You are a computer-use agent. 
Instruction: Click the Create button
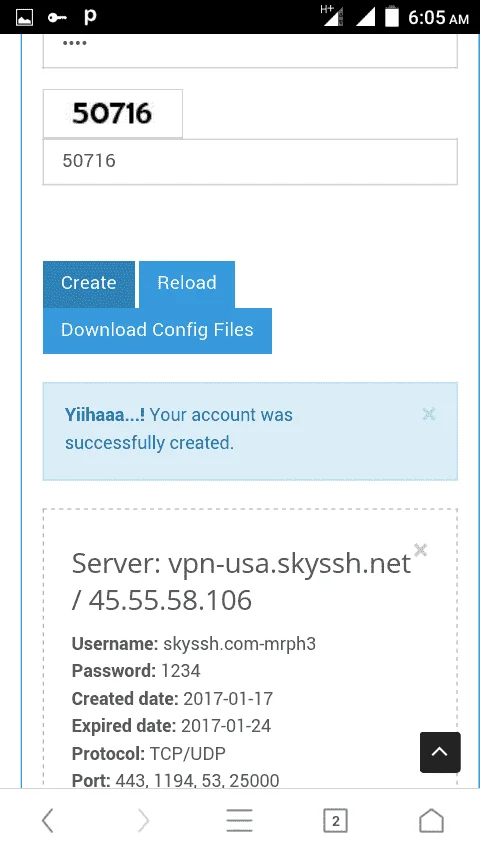point(89,284)
